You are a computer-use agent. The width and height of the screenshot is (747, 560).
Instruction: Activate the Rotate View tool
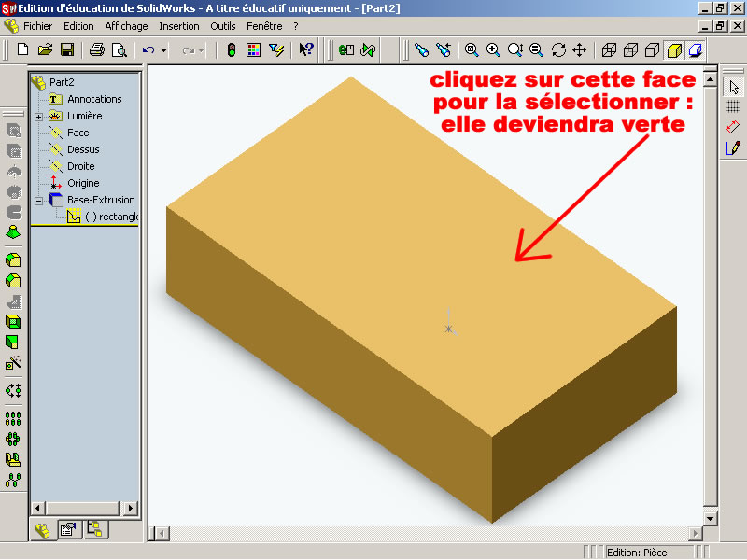(558, 49)
